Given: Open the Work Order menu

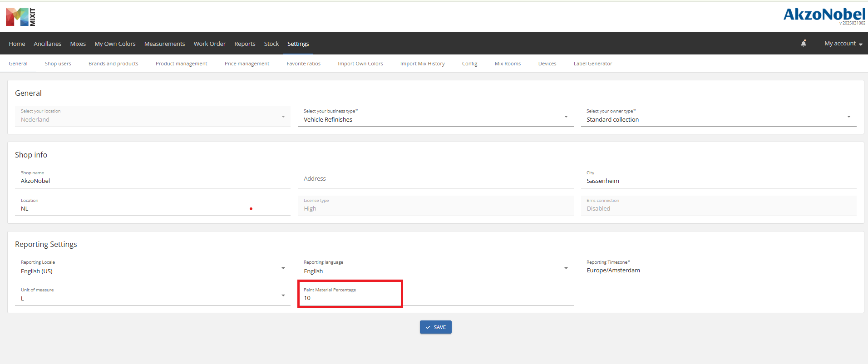Looking at the screenshot, I should point(210,44).
